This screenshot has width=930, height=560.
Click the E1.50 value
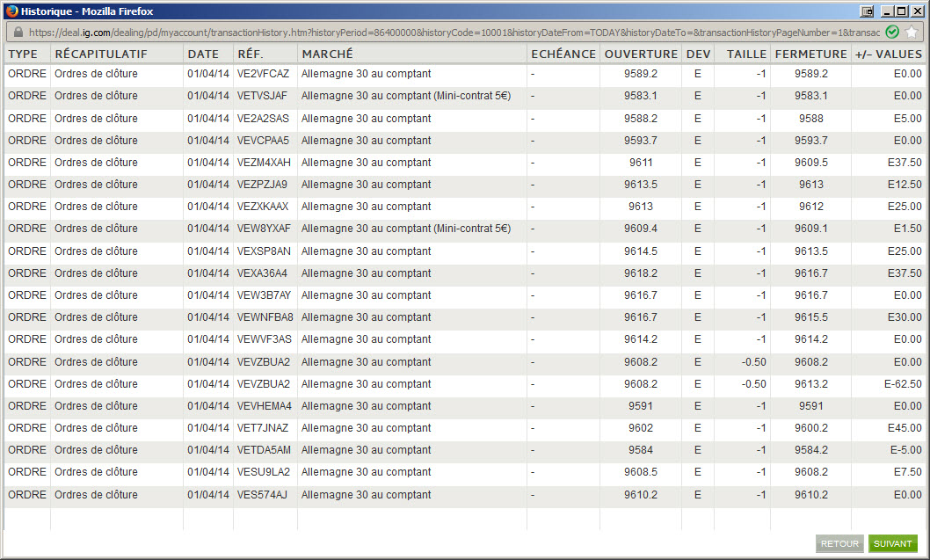907,229
